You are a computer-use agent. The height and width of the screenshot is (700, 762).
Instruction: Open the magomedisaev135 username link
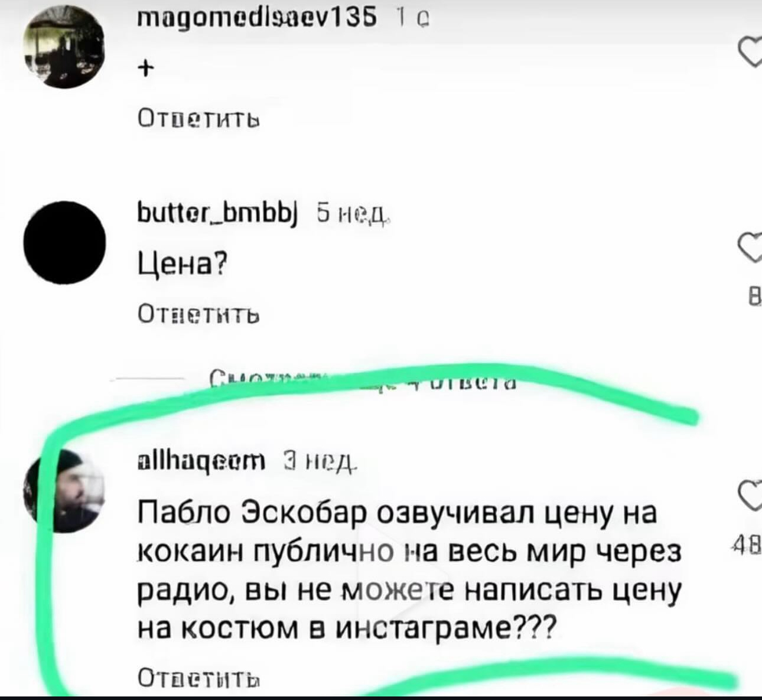[x=256, y=21]
